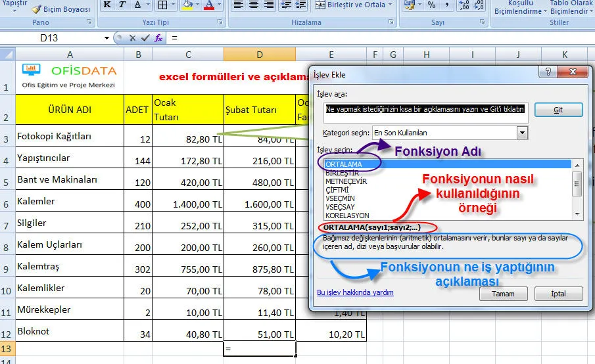Expand the Name Box dropdown arrow
The width and height of the screenshot is (595, 364).
tap(107, 38)
